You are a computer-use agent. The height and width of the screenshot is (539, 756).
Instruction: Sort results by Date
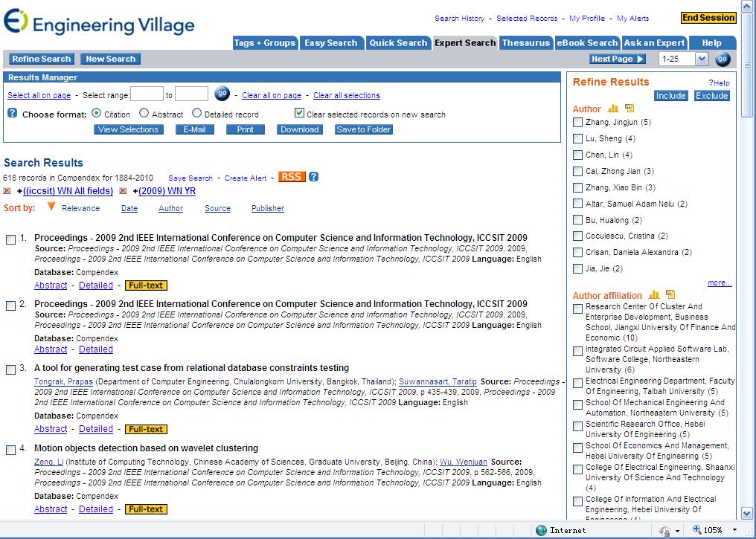(x=129, y=208)
